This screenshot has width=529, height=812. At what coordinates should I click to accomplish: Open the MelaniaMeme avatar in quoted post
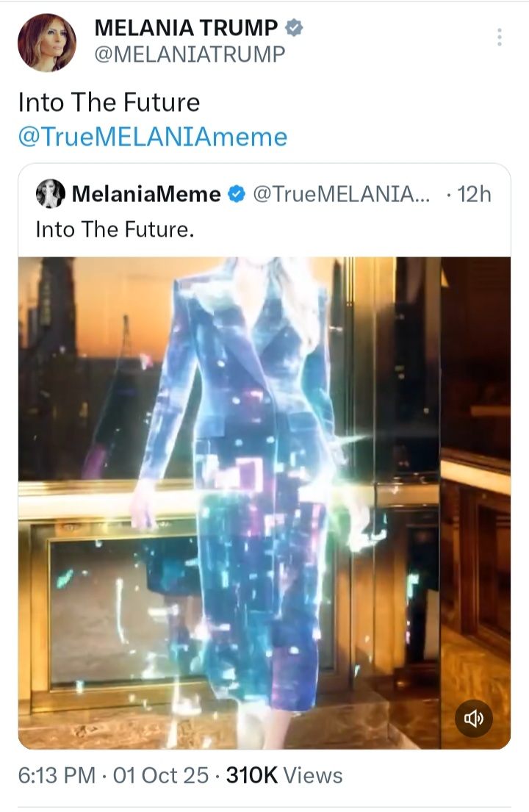coord(50,194)
